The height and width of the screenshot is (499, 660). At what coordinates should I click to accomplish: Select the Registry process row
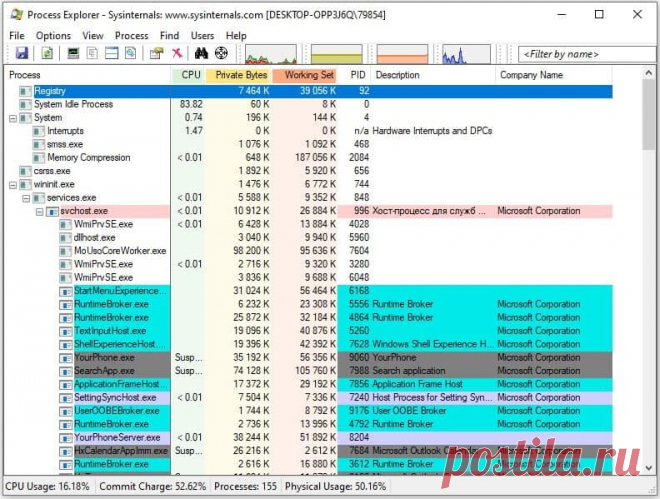[x=308, y=91]
